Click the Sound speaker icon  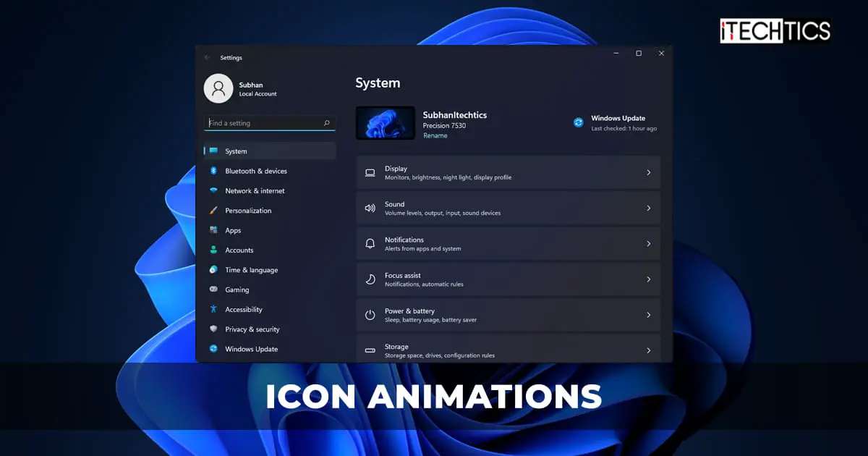coord(370,208)
